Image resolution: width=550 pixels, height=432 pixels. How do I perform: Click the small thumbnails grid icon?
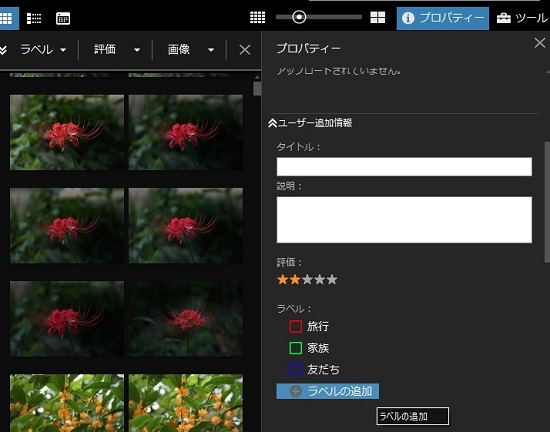[x=257, y=17]
